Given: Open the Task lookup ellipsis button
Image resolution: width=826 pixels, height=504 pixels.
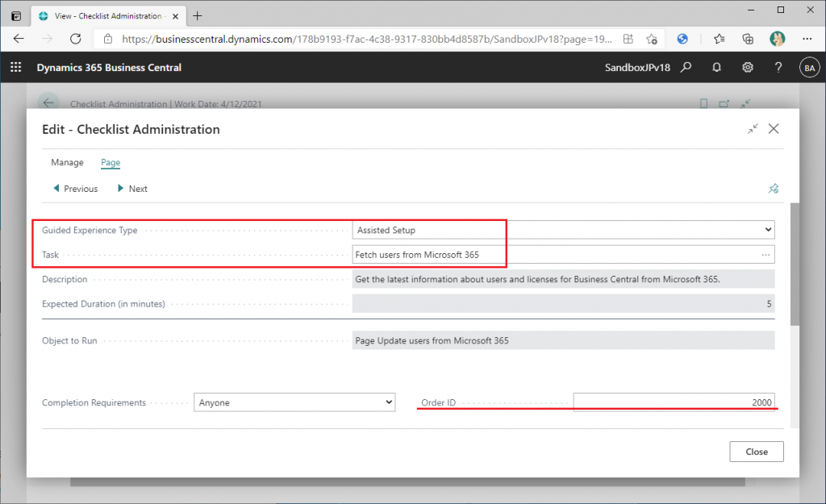Looking at the screenshot, I should pos(766,255).
